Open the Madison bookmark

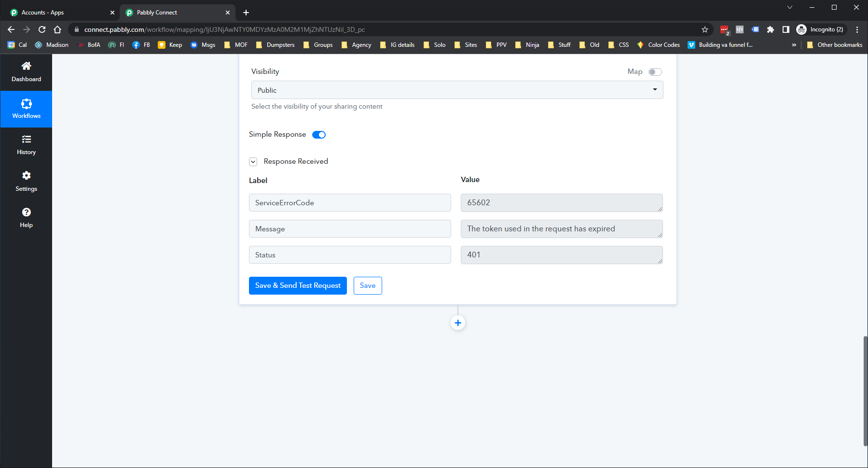(x=52, y=45)
